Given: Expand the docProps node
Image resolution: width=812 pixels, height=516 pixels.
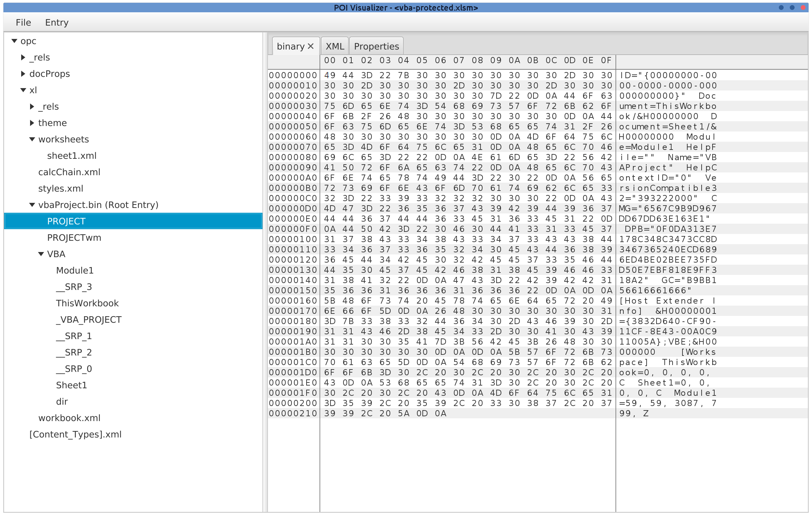Looking at the screenshot, I should [x=23, y=73].
